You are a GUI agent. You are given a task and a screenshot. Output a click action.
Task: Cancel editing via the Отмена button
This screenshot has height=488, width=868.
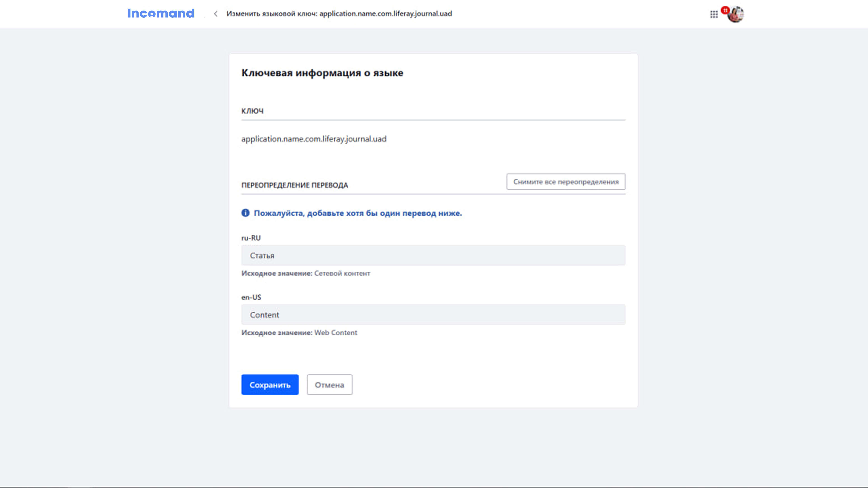point(329,385)
